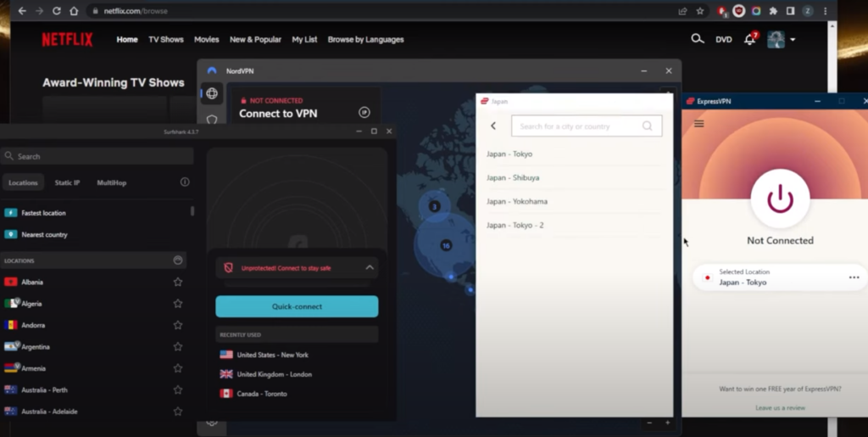This screenshot has width=868, height=437.
Task: Open the Netflix TV Shows menu
Action: [x=165, y=40]
